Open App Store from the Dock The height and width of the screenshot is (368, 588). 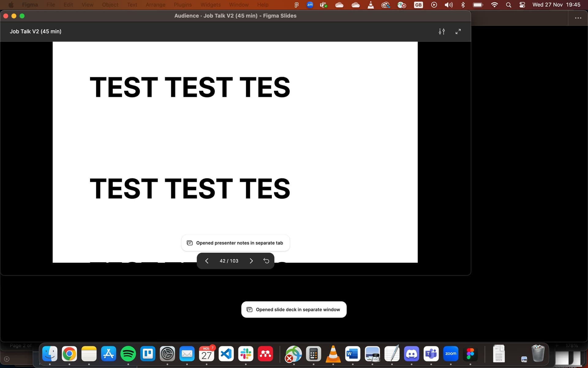tap(109, 354)
